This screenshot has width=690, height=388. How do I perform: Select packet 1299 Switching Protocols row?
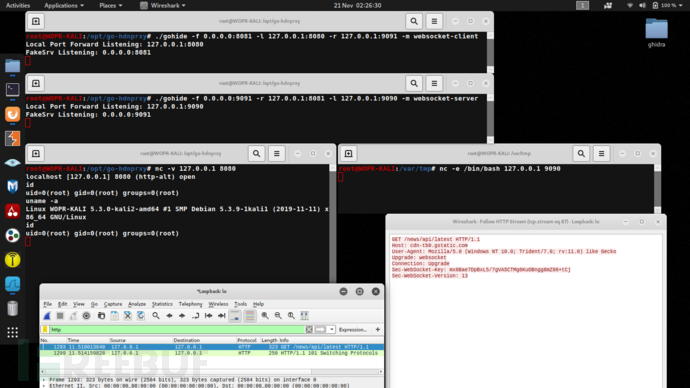click(x=212, y=353)
